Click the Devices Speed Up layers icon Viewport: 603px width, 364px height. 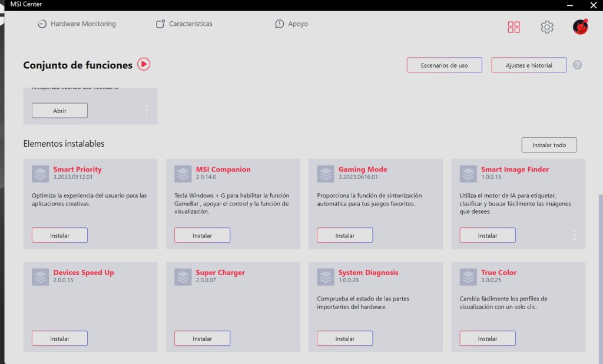[41, 277]
